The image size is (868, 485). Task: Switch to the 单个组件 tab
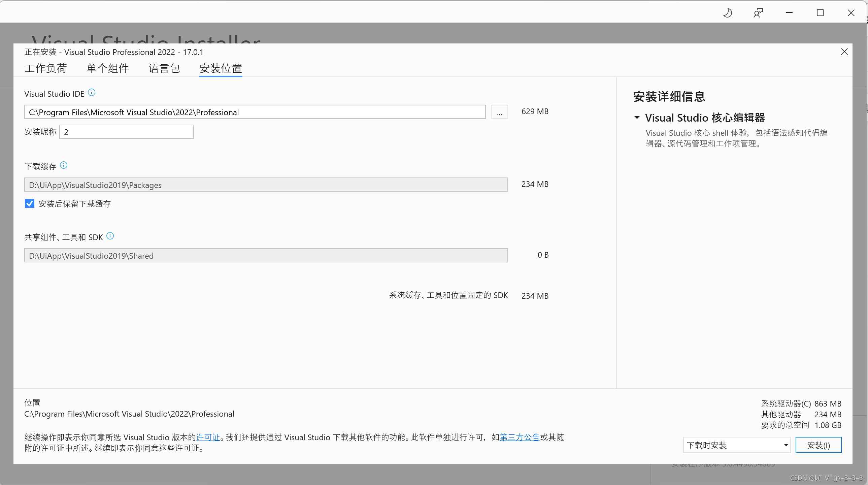pos(108,68)
